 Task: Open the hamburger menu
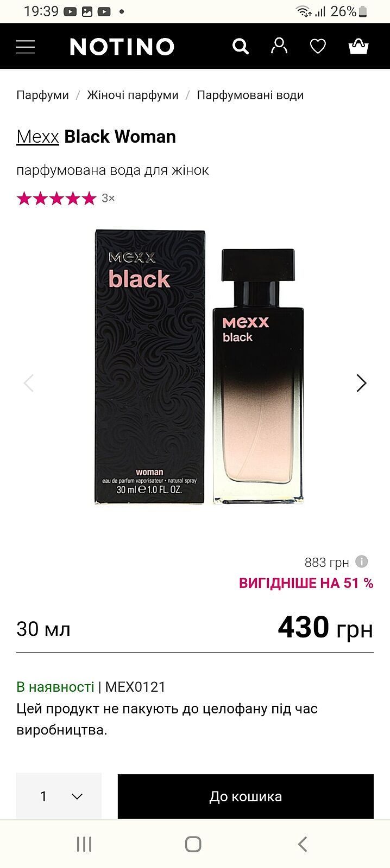coord(26,47)
